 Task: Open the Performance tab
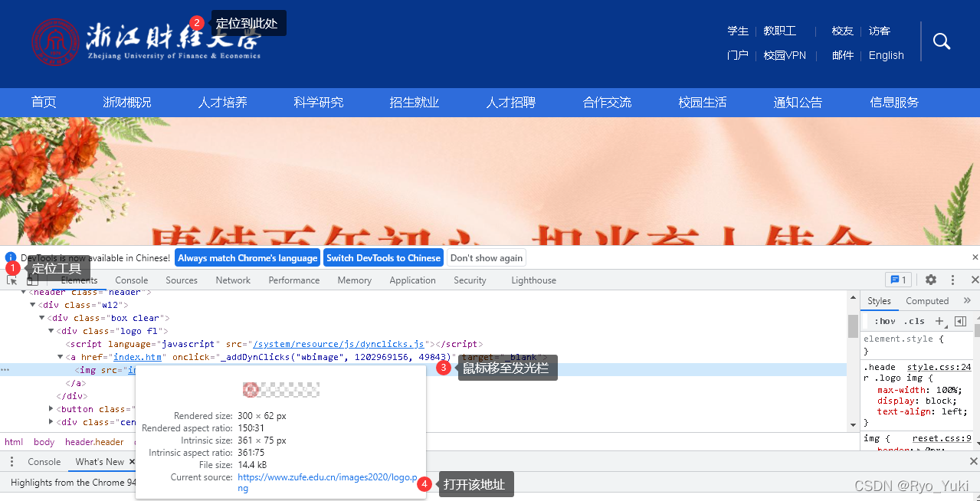click(294, 280)
